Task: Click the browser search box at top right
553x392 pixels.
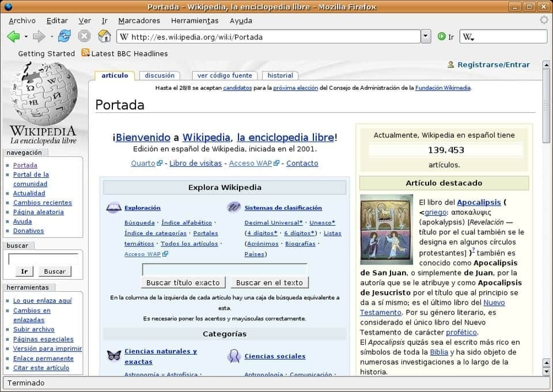Action: pos(503,37)
